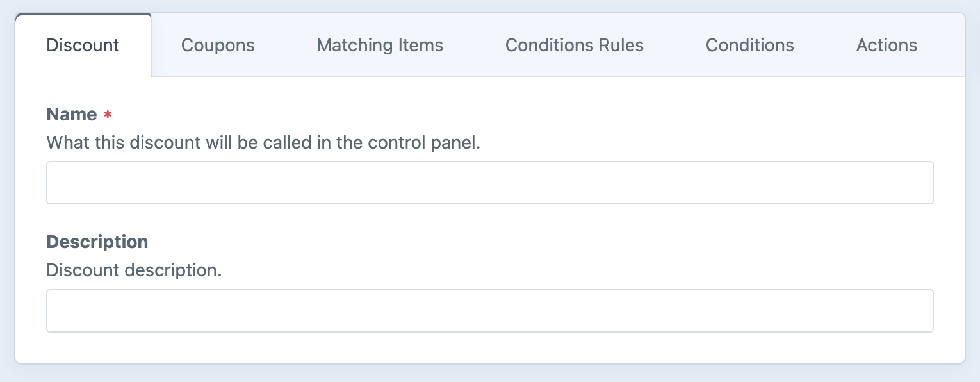The image size is (980, 382).
Task: Click the Name input field
Action: click(x=489, y=183)
